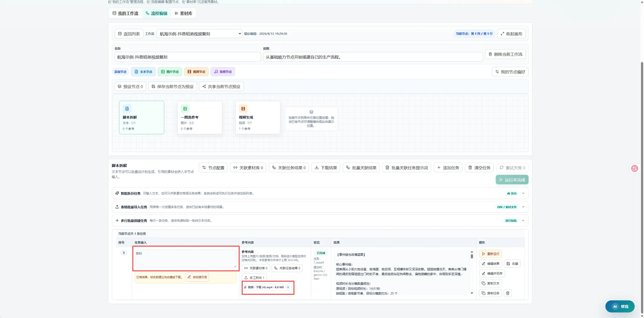Click 编辑并另存 button
The width and height of the screenshot is (644, 318).
point(492,273)
